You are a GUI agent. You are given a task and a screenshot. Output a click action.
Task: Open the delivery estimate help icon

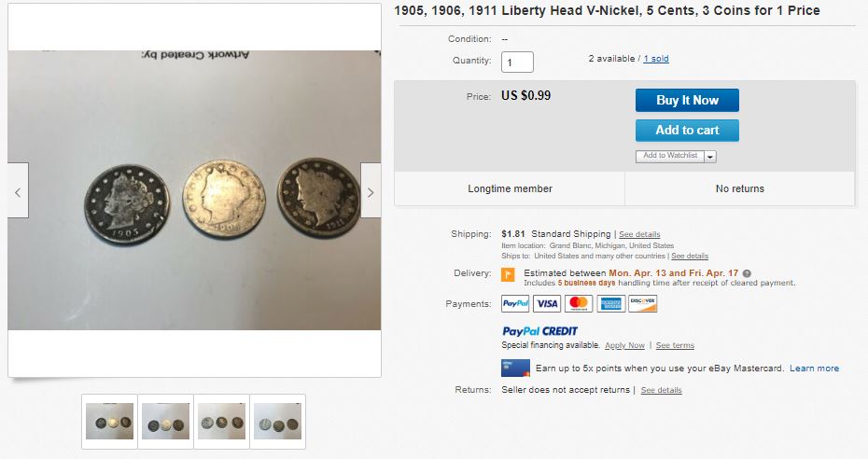(x=747, y=273)
